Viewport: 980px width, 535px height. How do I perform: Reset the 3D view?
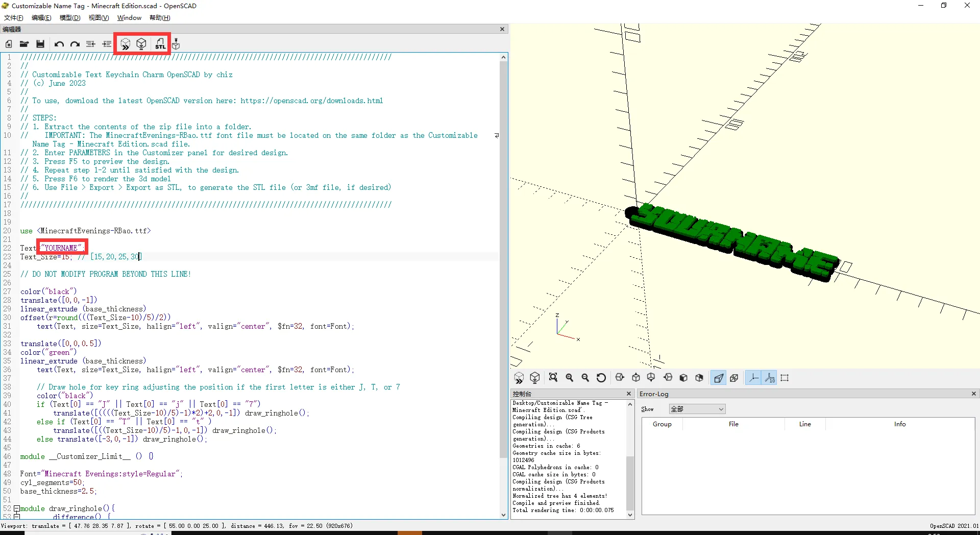point(601,378)
